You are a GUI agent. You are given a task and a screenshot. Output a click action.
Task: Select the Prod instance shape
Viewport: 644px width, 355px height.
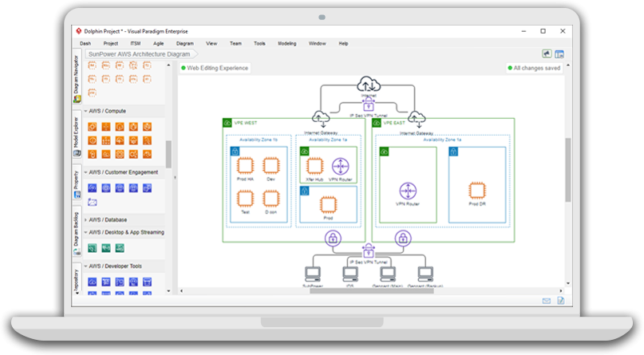[328, 205]
